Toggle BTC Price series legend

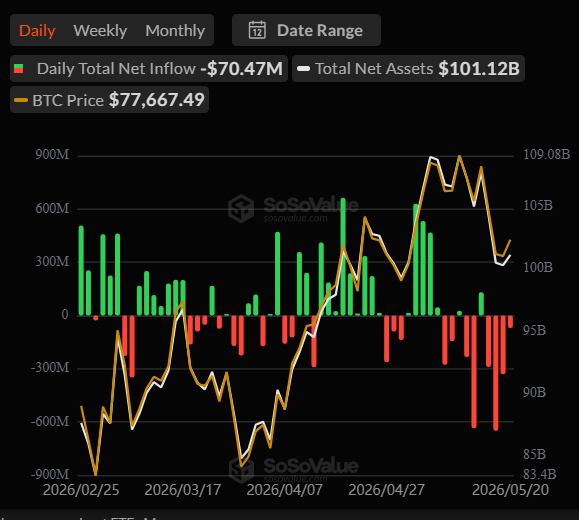point(109,100)
